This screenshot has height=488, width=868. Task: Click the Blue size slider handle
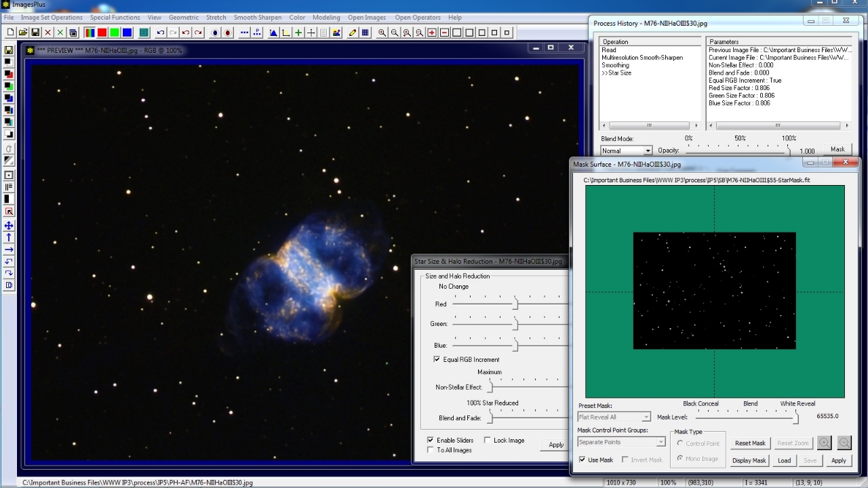pos(515,344)
